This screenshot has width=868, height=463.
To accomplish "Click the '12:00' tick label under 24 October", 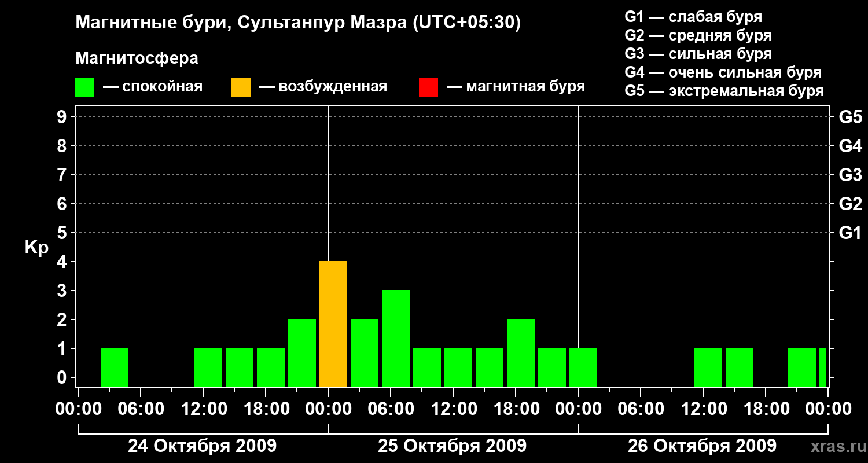I will click(x=204, y=409).
